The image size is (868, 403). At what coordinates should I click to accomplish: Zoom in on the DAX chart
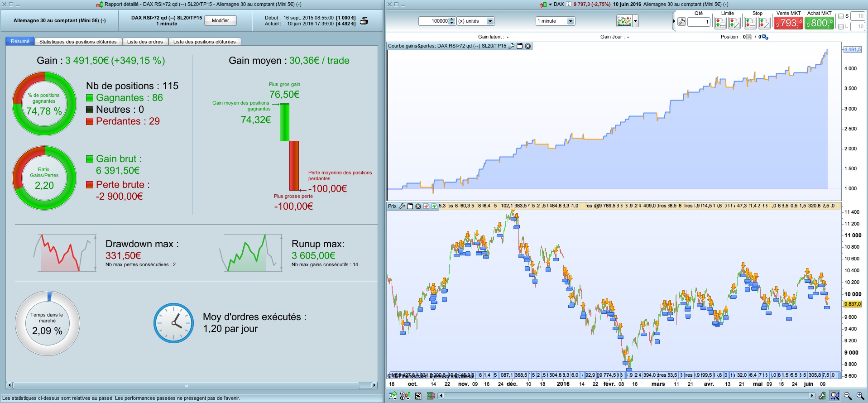[x=860, y=396]
